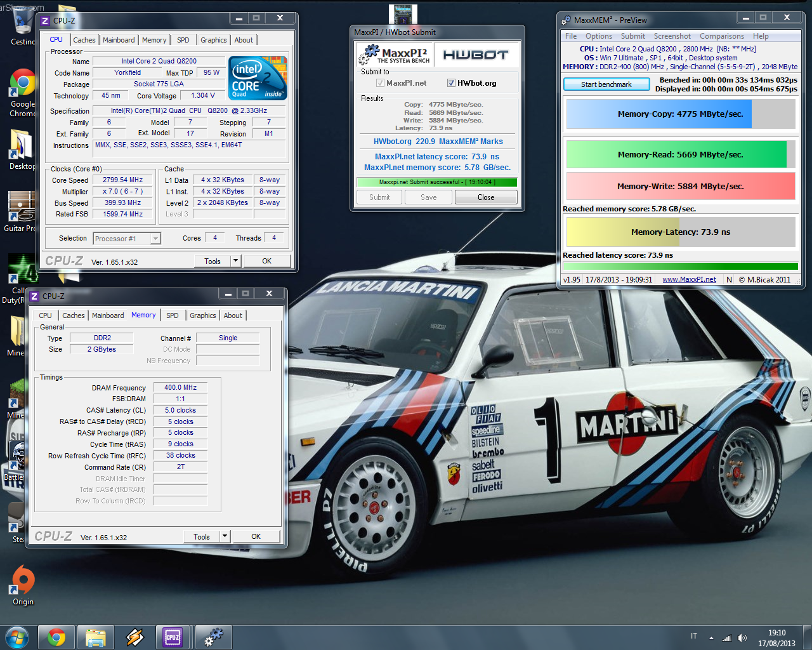Click OK button in top CPU-Z window

click(x=267, y=261)
